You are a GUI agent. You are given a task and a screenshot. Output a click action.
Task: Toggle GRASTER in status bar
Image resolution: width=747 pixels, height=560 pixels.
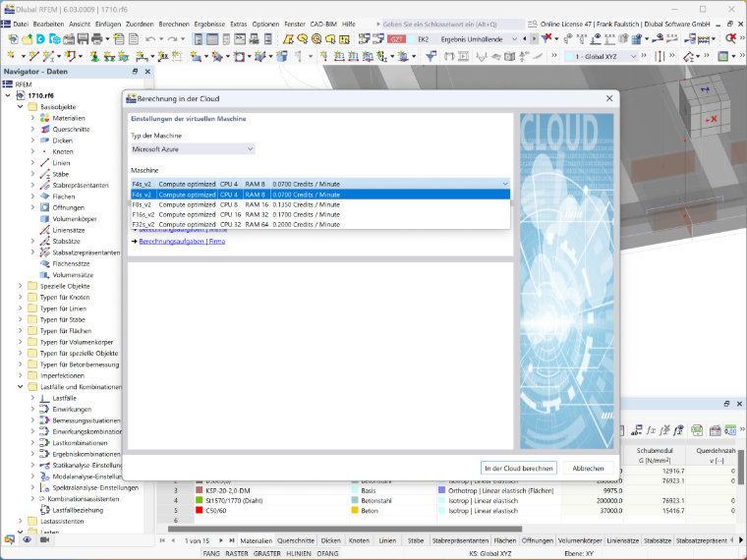(266, 553)
